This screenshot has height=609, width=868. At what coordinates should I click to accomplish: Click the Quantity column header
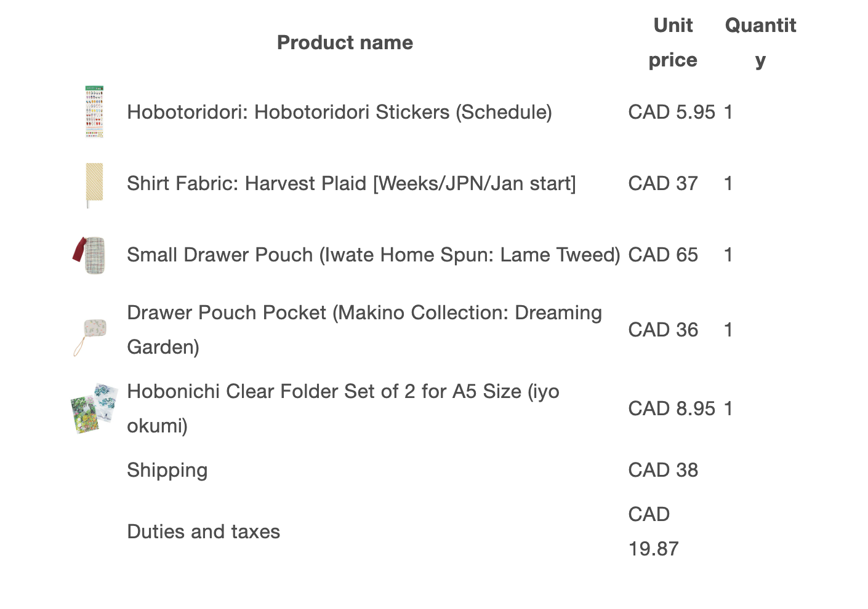(x=761, y=42)
